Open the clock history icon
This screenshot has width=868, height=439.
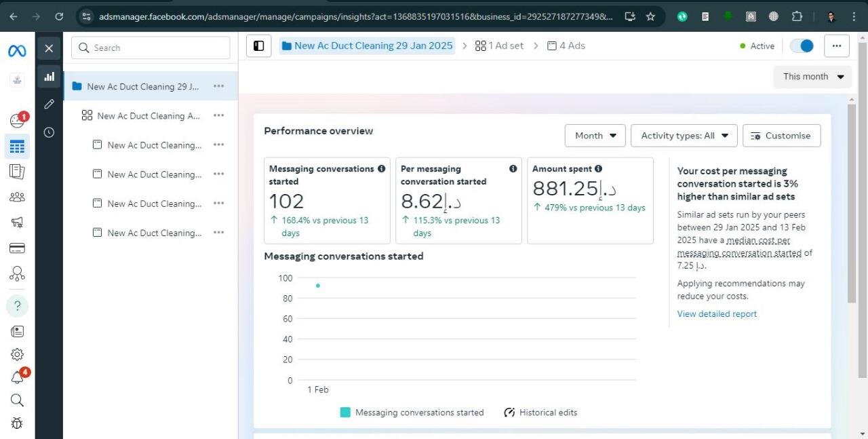click(x=49, y=132)
